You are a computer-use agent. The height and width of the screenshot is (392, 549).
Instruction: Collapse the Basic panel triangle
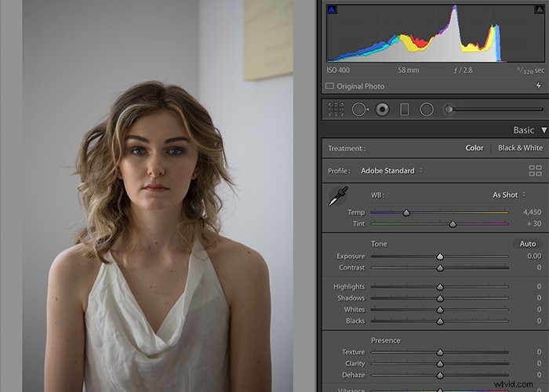tap(544, 130)
